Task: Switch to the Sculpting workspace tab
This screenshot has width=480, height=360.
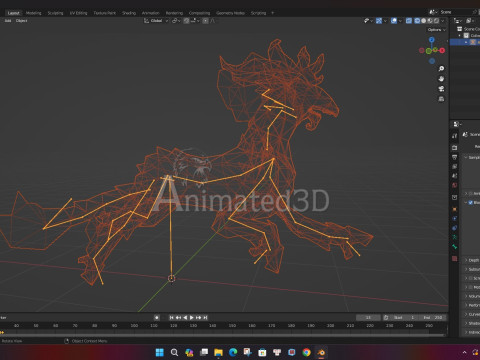Action: click(55, 13)
